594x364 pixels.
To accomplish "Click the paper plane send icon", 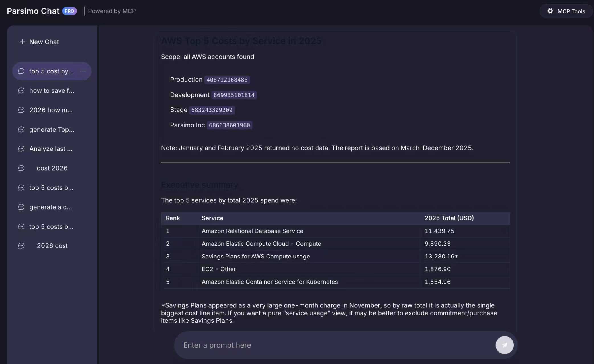I will click(504, 345).
